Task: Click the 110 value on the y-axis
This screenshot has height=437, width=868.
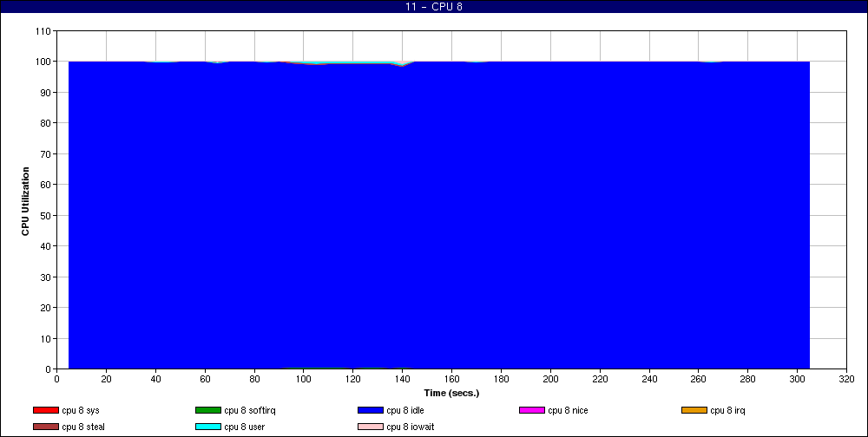Action: 43,31
